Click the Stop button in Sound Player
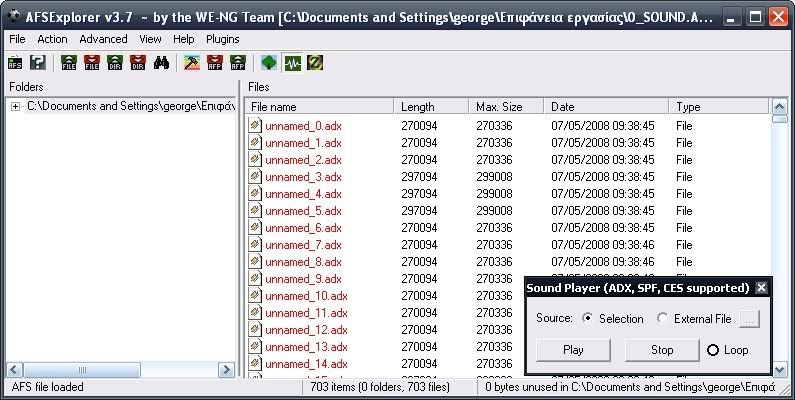This screenshot has height=400, width=795. point(662,350)
